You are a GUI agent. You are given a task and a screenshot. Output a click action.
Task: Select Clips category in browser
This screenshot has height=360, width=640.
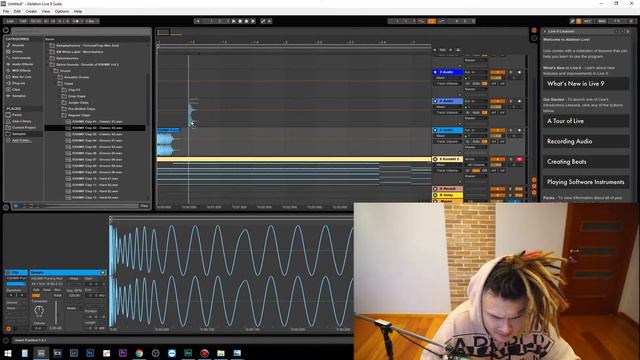[16, 89]
